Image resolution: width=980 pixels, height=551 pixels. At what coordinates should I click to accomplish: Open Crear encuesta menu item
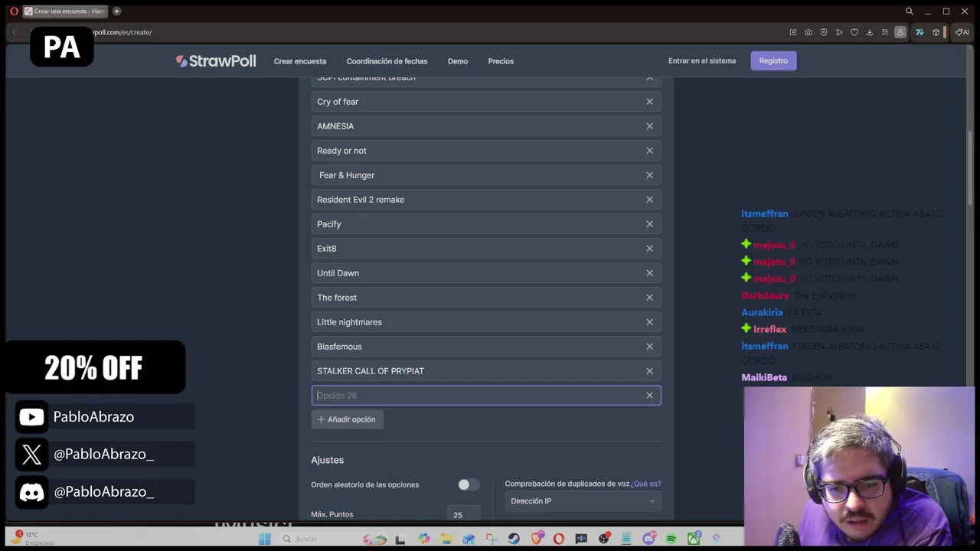[x=300, y=61]
